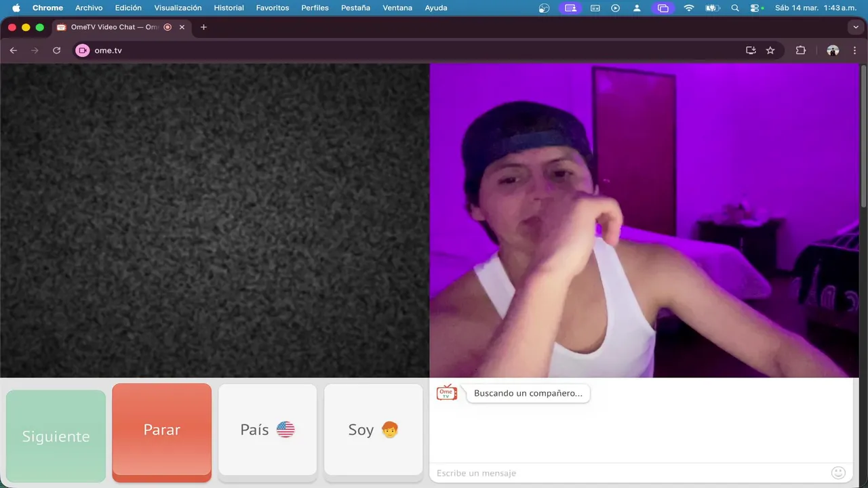Show the date and time panel
This screenshot has width=868, height=488.
[x=816, y=8]
